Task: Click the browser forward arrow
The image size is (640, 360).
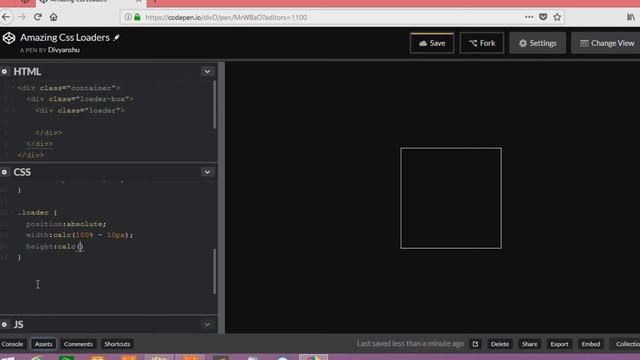Action: coord(22,17)
